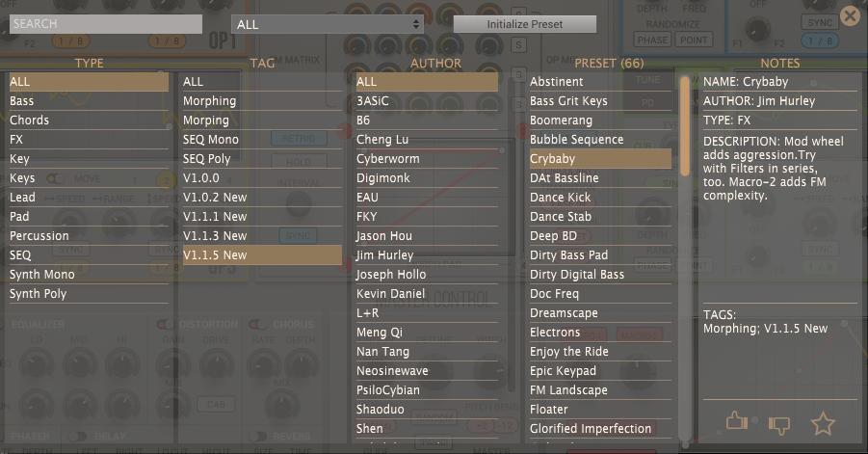
Task: Filter by author L+R
Action: click(428, 313)
